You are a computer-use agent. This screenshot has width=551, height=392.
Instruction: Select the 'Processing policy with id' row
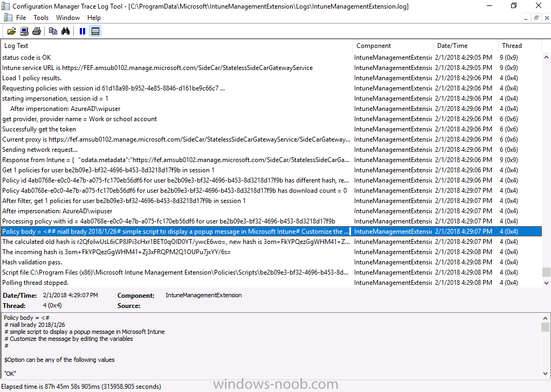271,221
